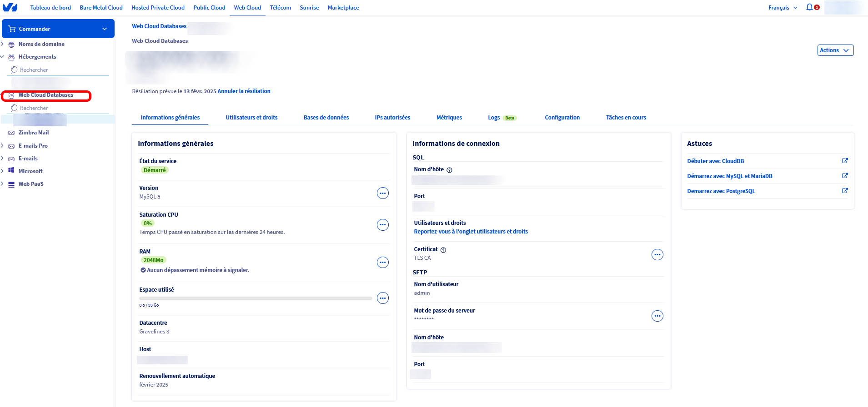The image size is (868, 407).
Task: Open Démarrez avec MySQL et MariaDB link
Action: 729,176
